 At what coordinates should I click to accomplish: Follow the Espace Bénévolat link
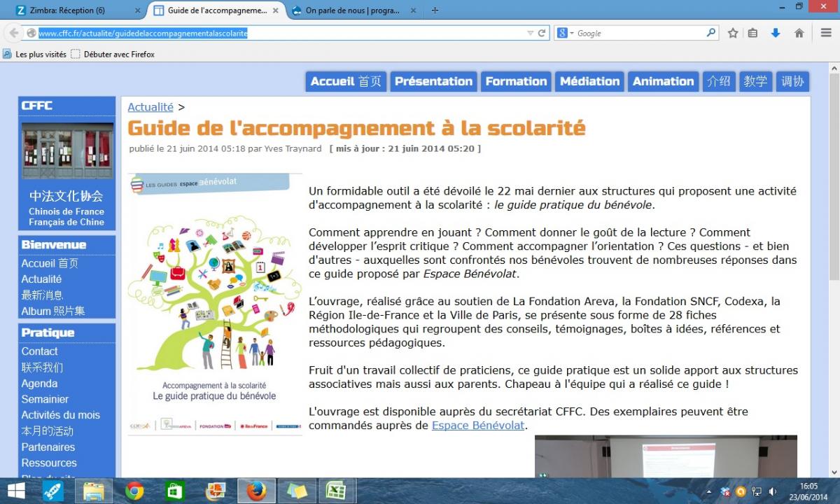point(478,425)
